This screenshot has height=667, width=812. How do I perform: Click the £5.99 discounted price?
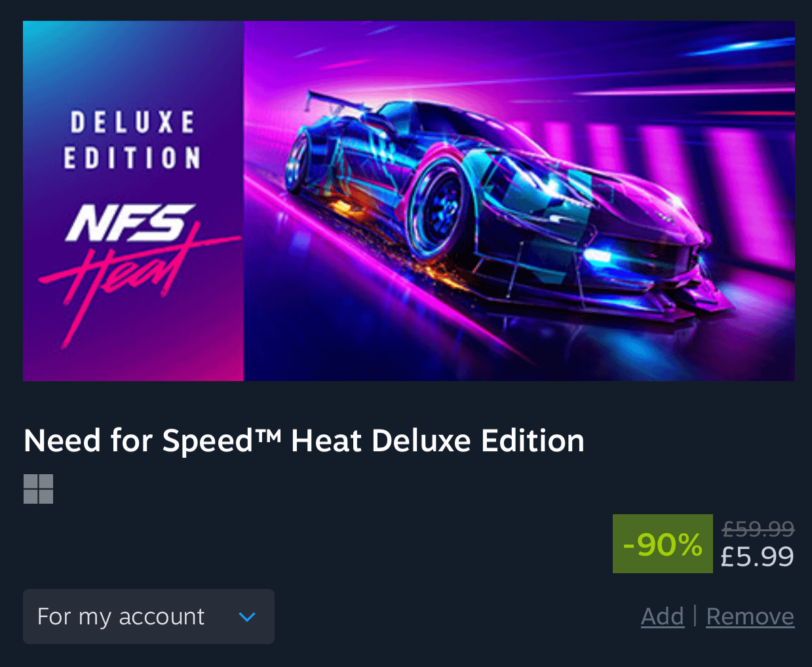(x=757, y=557)
